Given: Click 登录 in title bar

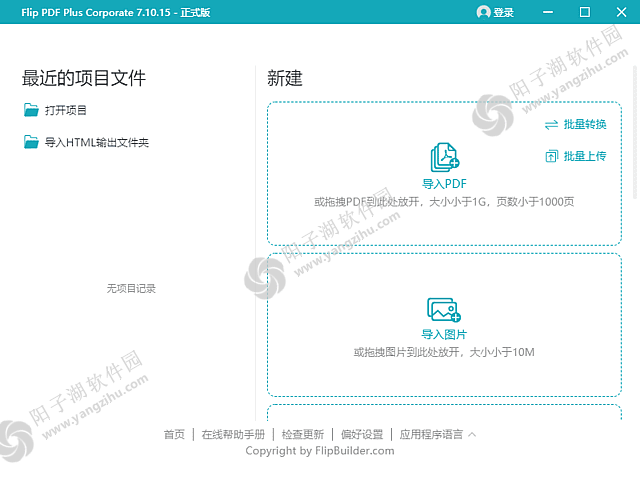Looking at the screenshot, I should pyautogui.click(x=503, y=13).
